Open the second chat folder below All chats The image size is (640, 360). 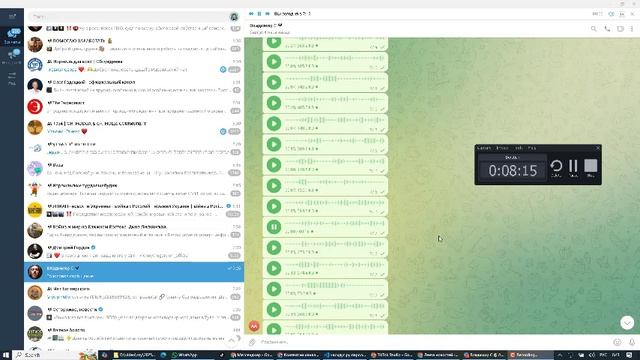coord(12,56)
